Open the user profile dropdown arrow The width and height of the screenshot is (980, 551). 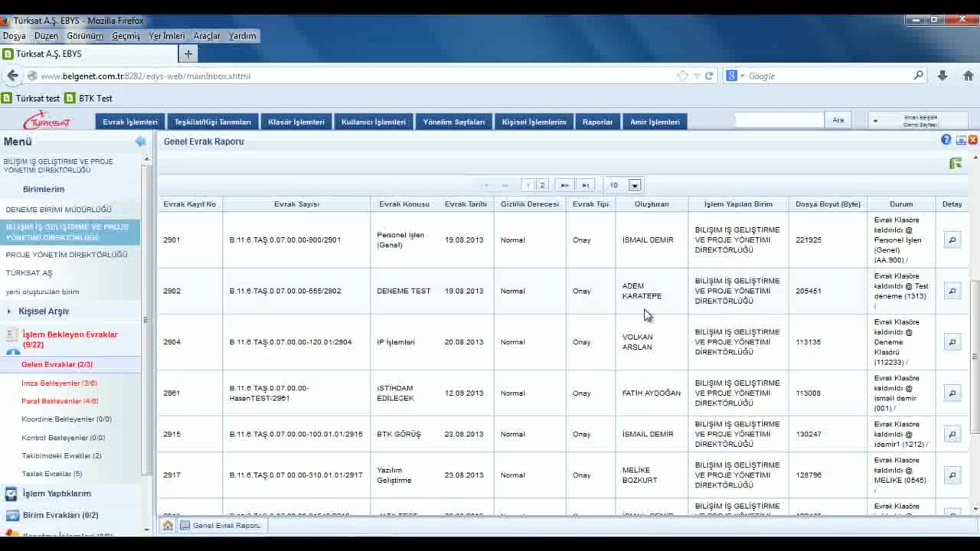click(x=875, y=121)
